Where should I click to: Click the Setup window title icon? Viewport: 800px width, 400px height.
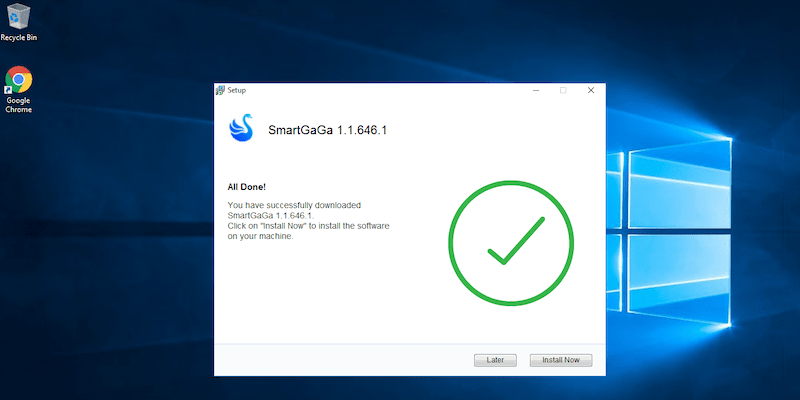pos(220,90)
